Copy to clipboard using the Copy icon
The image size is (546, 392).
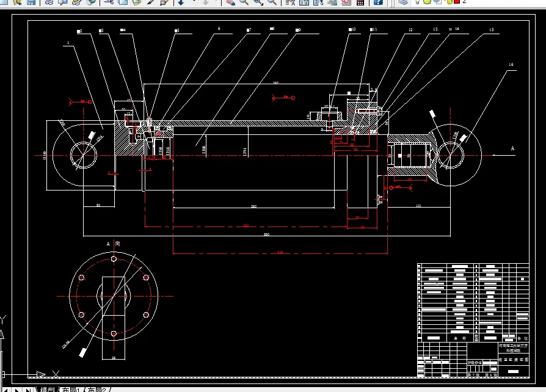coord(123,2)
